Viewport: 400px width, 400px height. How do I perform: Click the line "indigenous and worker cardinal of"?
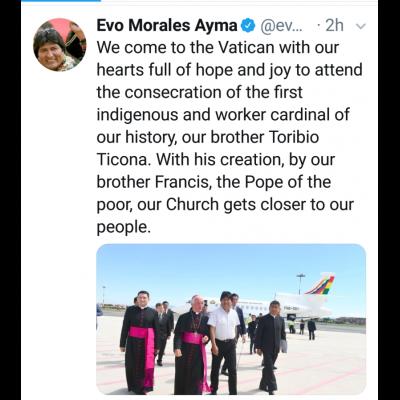coord(223,115)
